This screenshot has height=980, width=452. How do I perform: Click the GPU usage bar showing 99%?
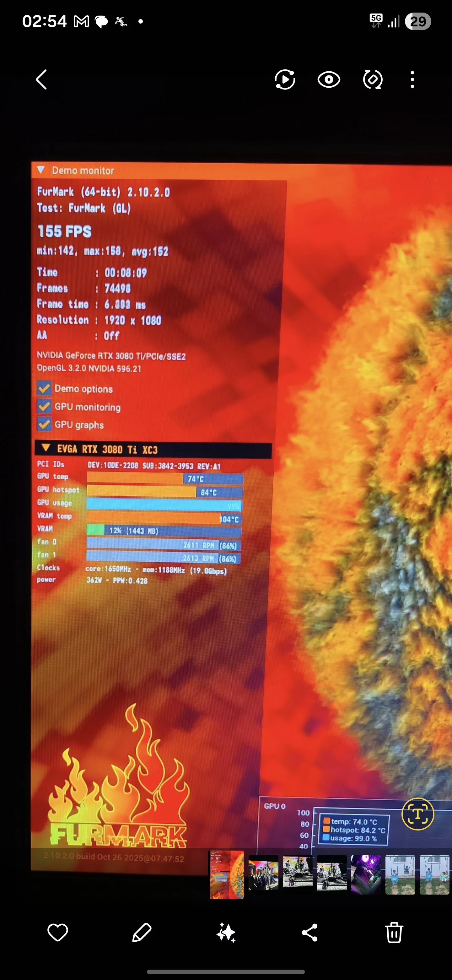coord(164,505)
